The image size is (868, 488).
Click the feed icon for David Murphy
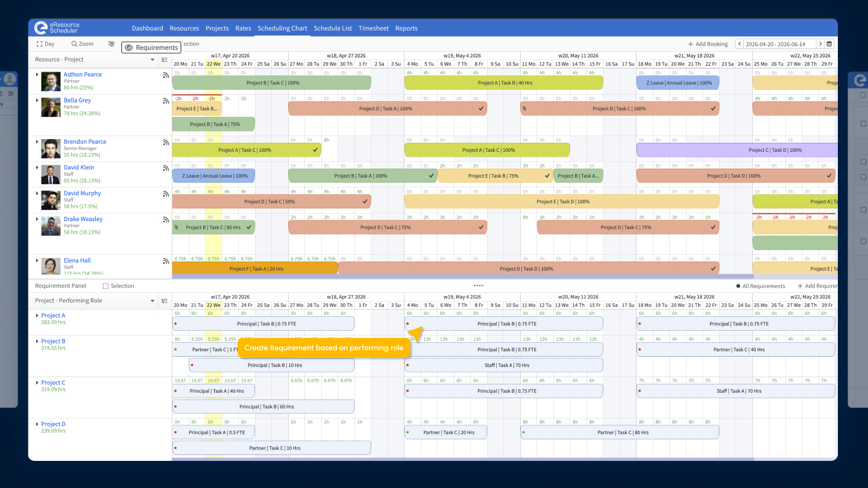pos(166,195)
